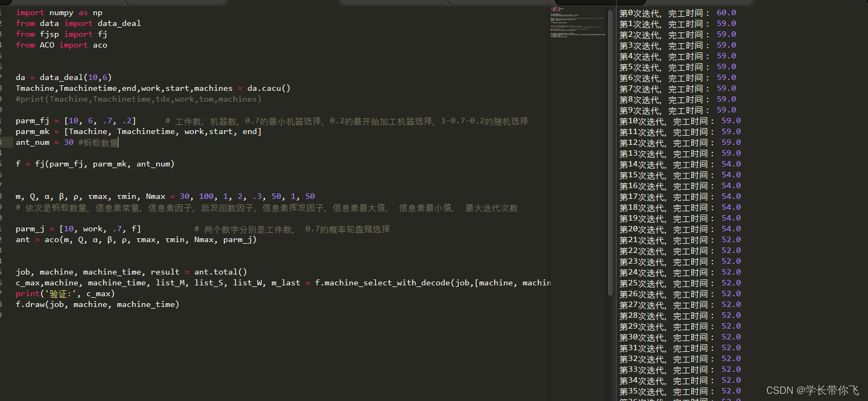Click the comment '# 两个数字分别是工件数'
The image size is (868, 401).
click(x=292, y=229)
